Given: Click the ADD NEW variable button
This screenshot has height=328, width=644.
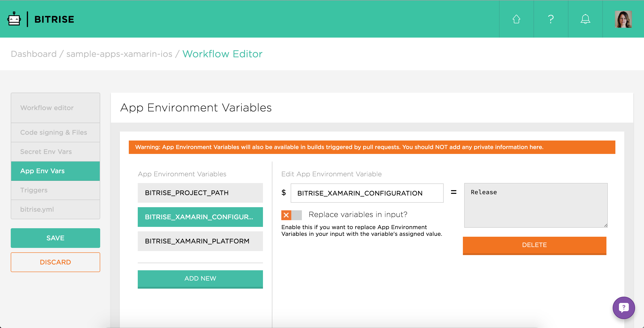Looking at the screenshot, I should tap(200, 279).
